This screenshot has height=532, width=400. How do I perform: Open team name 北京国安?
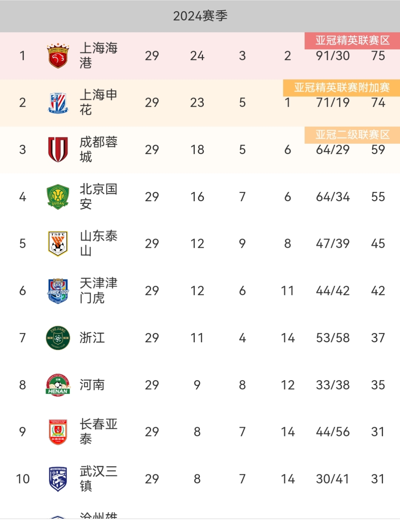pos(99,196)
